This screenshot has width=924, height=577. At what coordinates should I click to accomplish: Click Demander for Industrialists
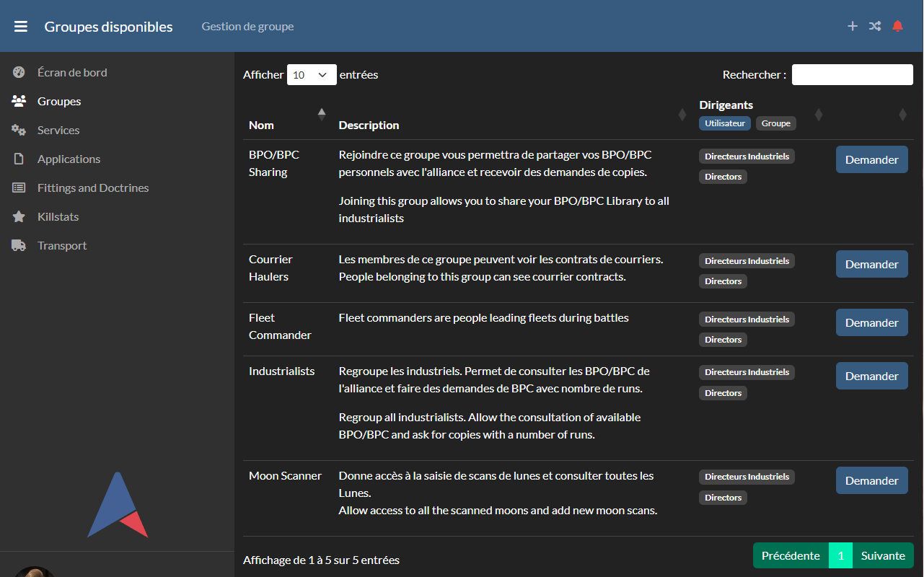[871, 376]
